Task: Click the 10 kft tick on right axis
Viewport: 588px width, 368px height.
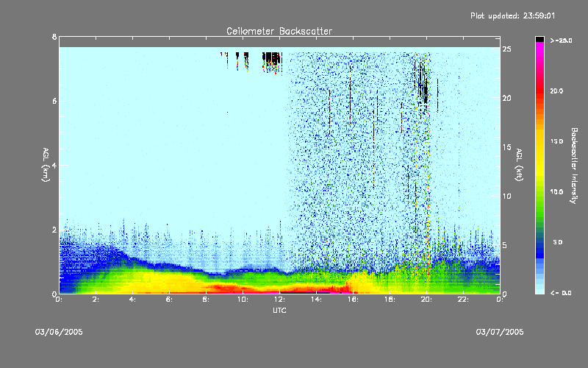Action: [507, 196]
